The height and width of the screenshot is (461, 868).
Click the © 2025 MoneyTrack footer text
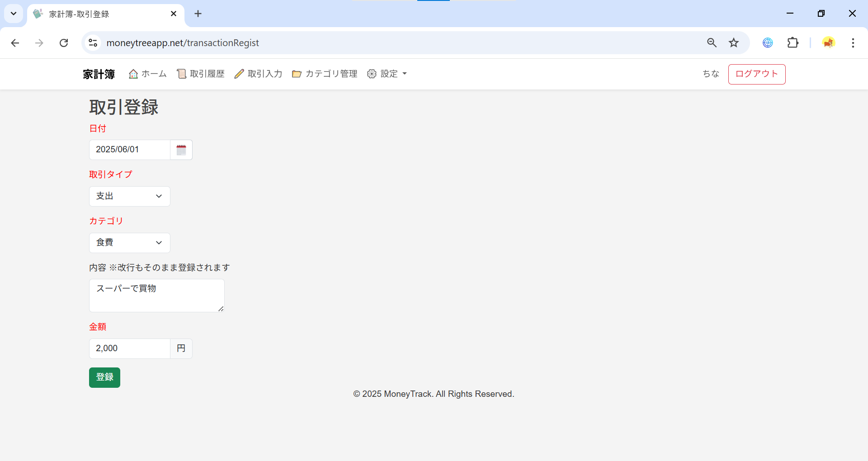(x=434, y=394)
